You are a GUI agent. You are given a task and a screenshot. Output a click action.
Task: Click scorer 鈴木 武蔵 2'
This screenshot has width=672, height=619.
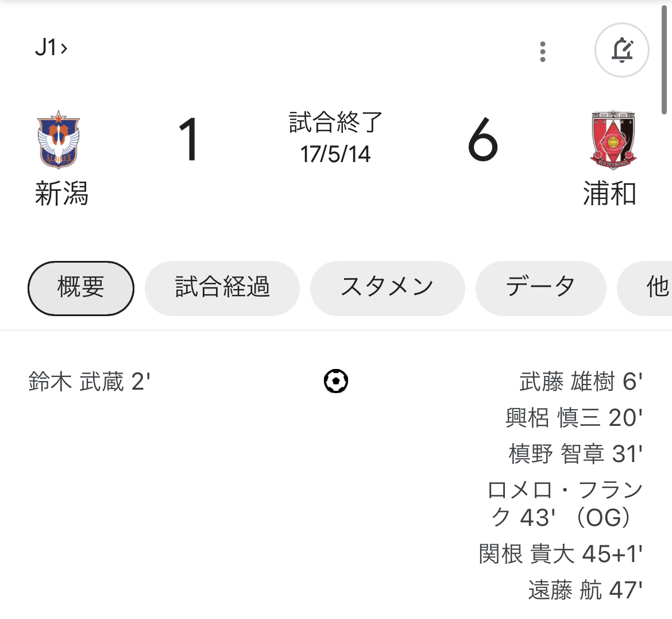click(90, 382)
